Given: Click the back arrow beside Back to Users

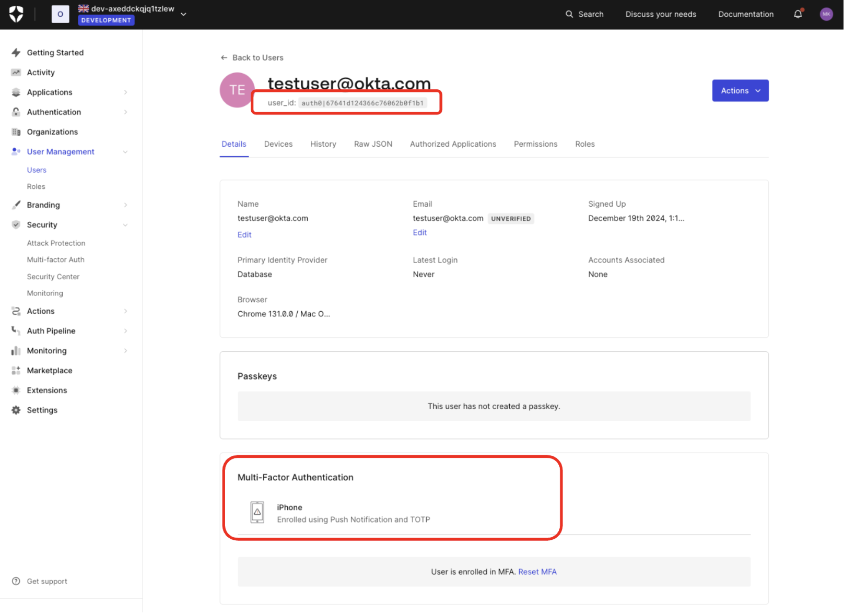Looking at the screenshot, I should pyautogui.click(x=224, y=58).
